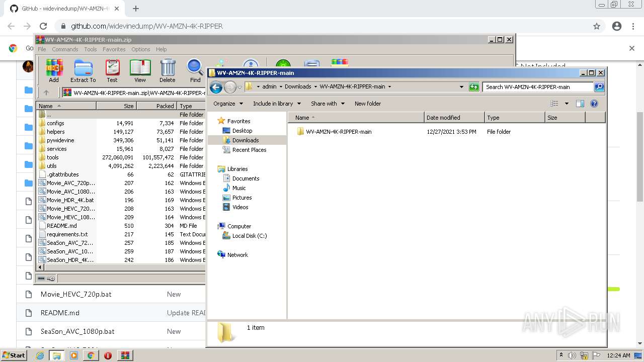Click volume speaker tray icon

[572, 355]
